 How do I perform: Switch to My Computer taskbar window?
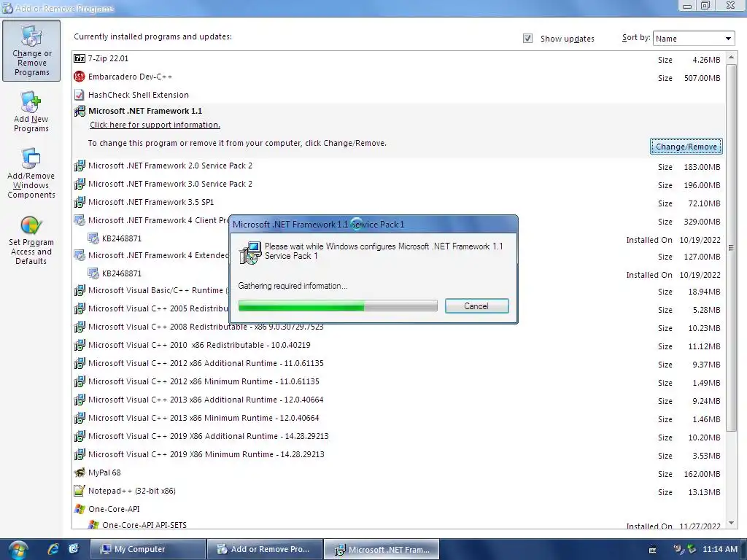[x=147, y=549]
